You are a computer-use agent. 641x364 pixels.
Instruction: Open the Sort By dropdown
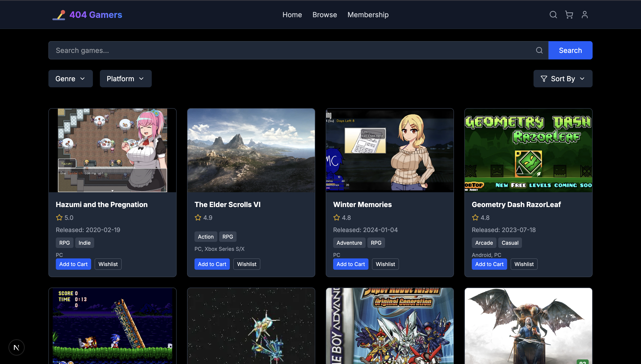(563, 79)
